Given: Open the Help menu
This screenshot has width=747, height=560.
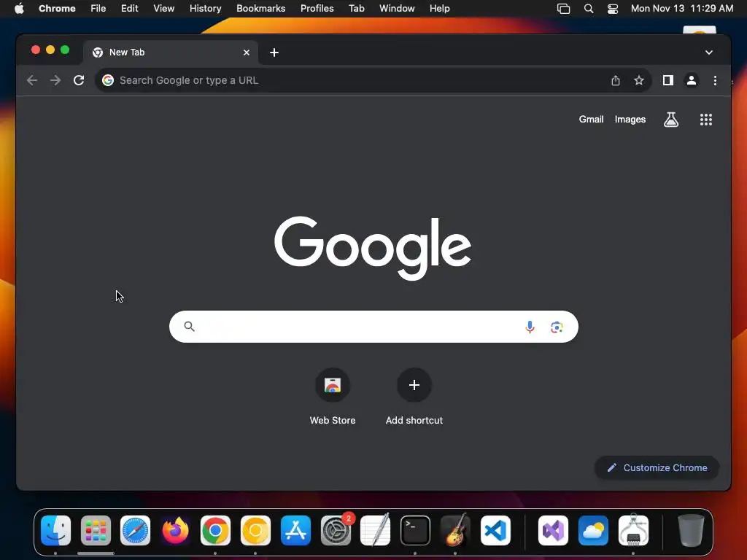Looking at the screenshot, I should point(439,9).
